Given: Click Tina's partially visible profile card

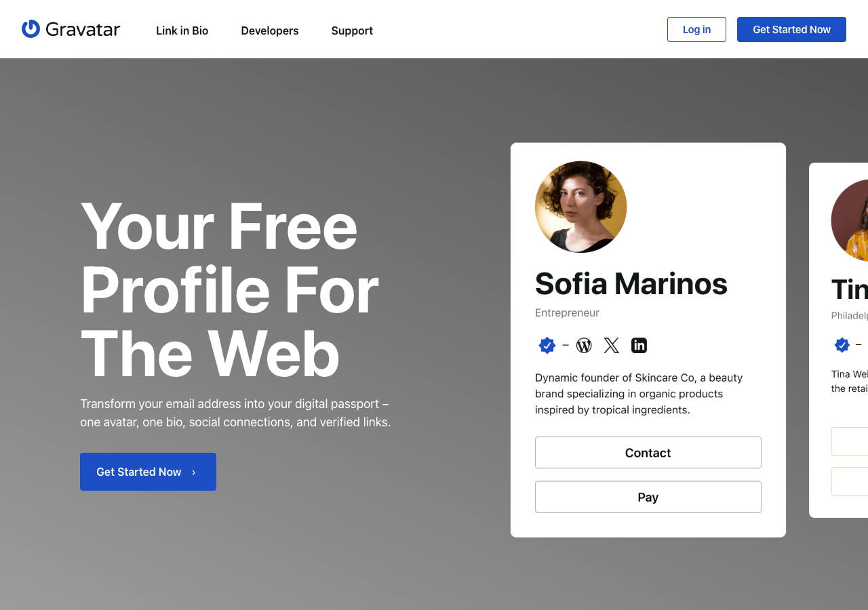Looking at the screenshot, I should point(841,339).
